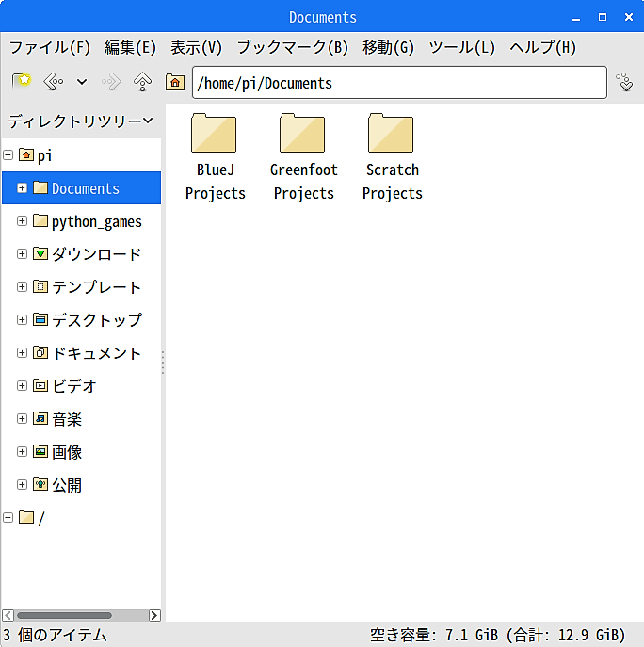Select the root / folder icon
This screenshot has height=647, width=644.
click(26, 517)
